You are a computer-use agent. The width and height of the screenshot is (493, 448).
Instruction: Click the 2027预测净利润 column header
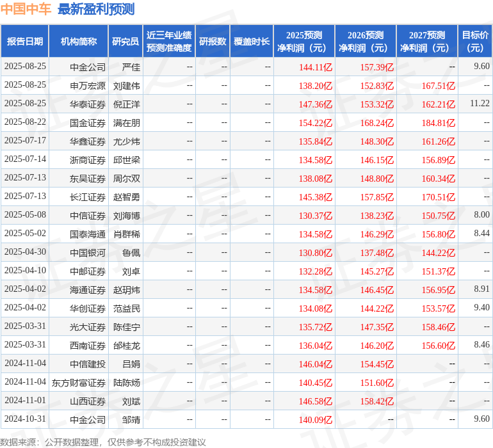click(427, 41)
